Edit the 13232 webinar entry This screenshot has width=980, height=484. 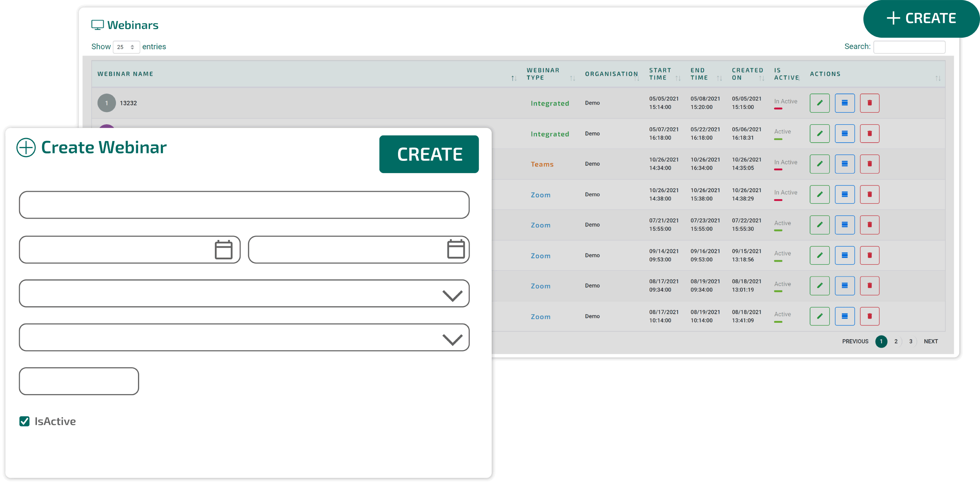tap(820, 103)
